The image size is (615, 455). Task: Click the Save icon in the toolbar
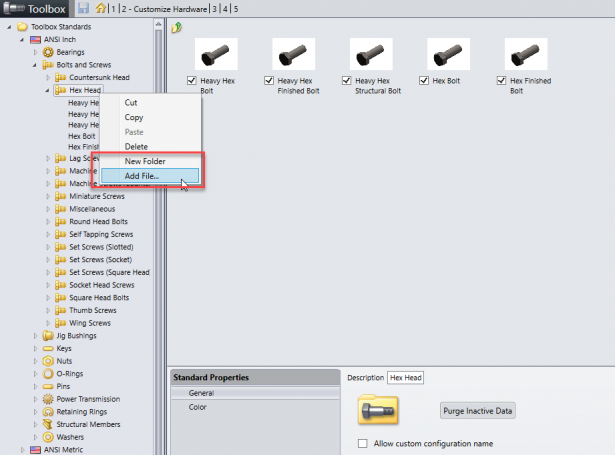(x=83, y=8)
